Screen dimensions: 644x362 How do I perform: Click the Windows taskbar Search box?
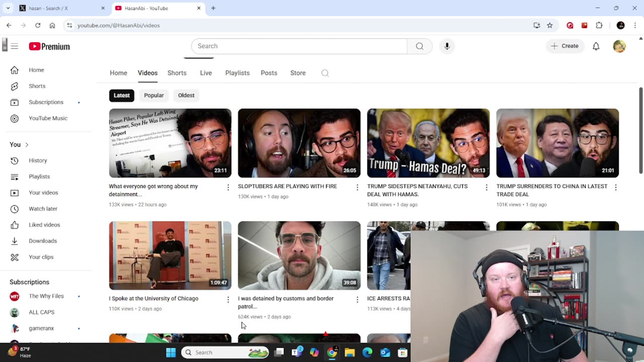(225, 352)
